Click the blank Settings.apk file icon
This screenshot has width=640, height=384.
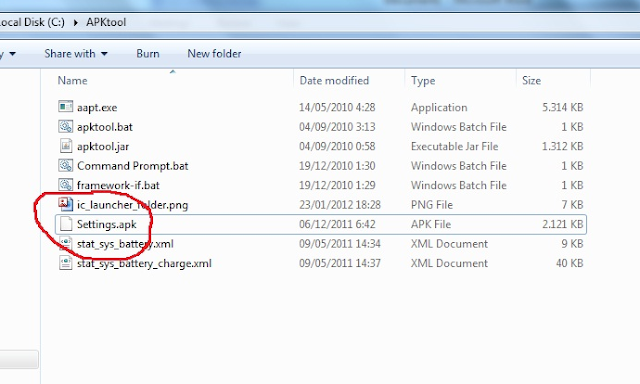point(66,224)
